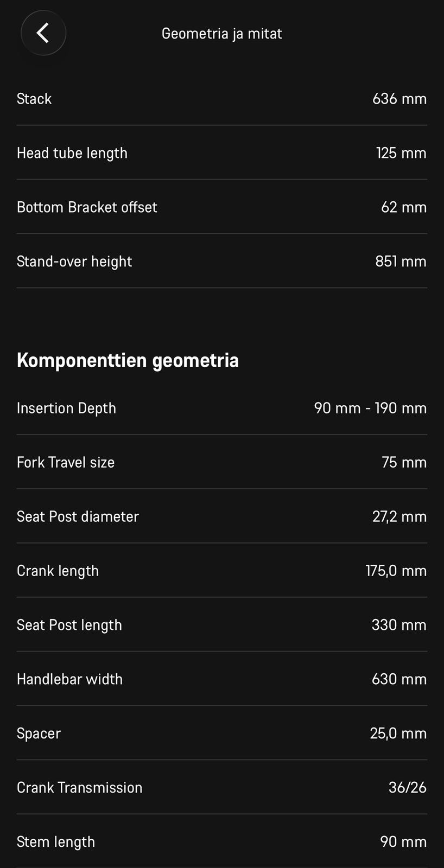The width and height of the screenshot is (444, 868).
Task: Click the Seat Post diameter label
Action: coord(78,516)
